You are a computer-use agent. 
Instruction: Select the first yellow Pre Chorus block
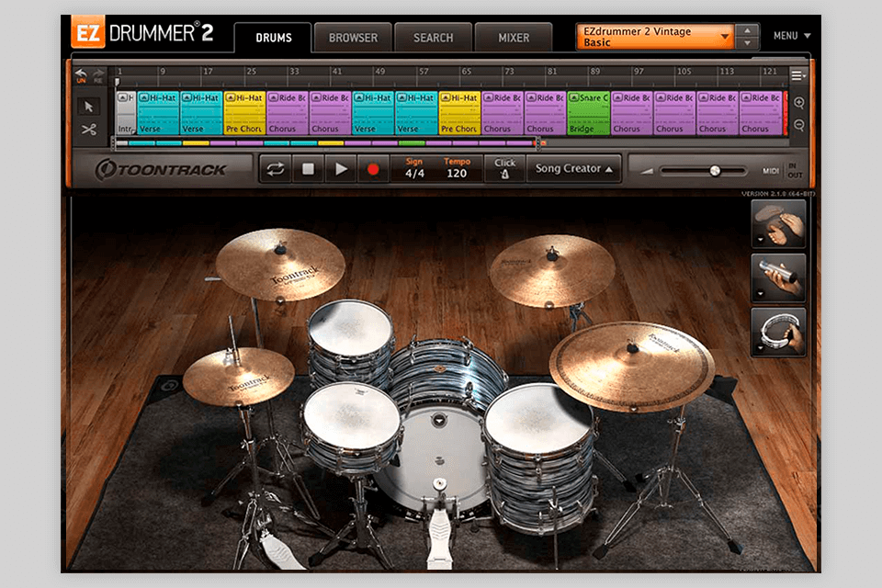coord(244,113)
